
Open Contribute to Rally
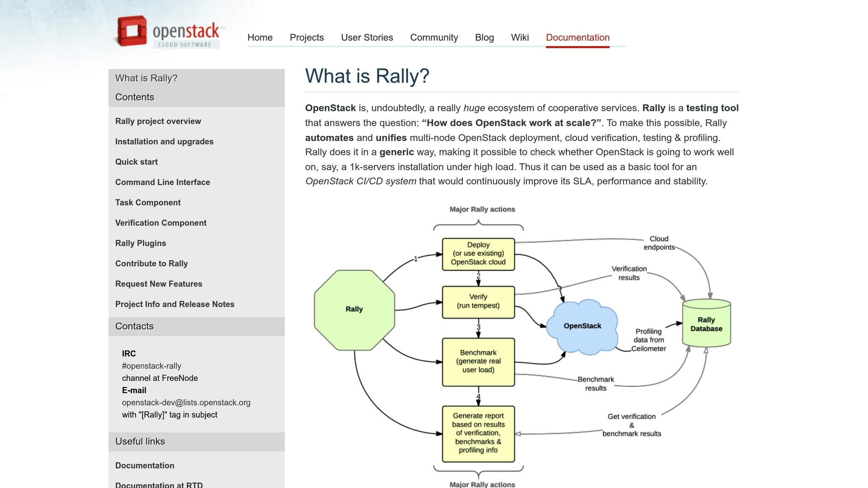(152, 263)
